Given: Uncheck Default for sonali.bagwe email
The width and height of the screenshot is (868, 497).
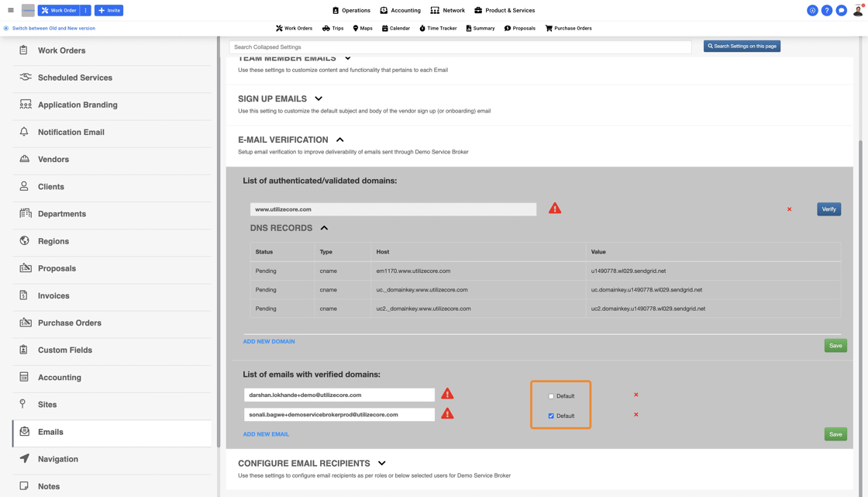Looking at the screenshot, I should coord(551,416).
